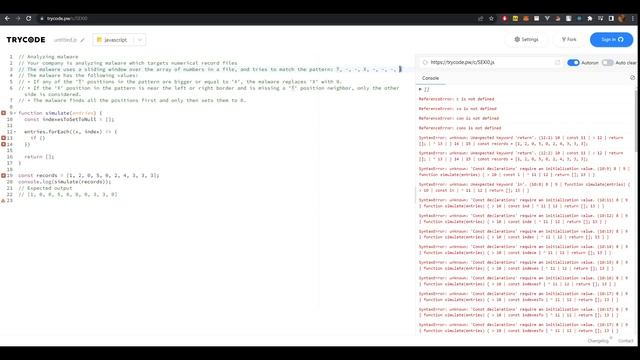
Task: Go back using the browser back arrow
Action: (7, 18)
